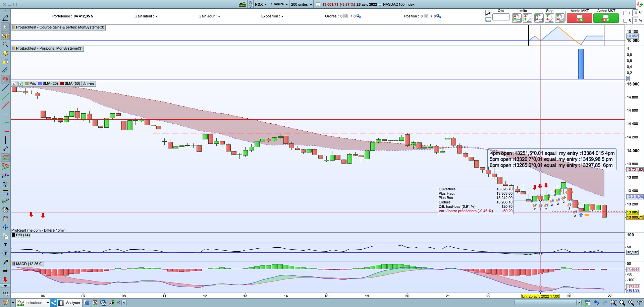Click the Qté quantity input field
Image resolution: width=644 pixels, height=307 pixels.
click(x=501, y=17)
